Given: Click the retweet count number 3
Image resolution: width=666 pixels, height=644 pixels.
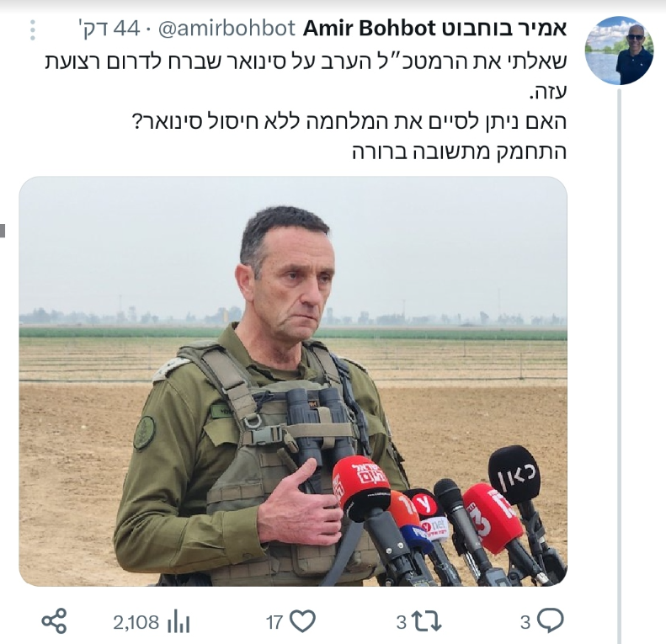Looking at the screenshot, I should point(402,623).
